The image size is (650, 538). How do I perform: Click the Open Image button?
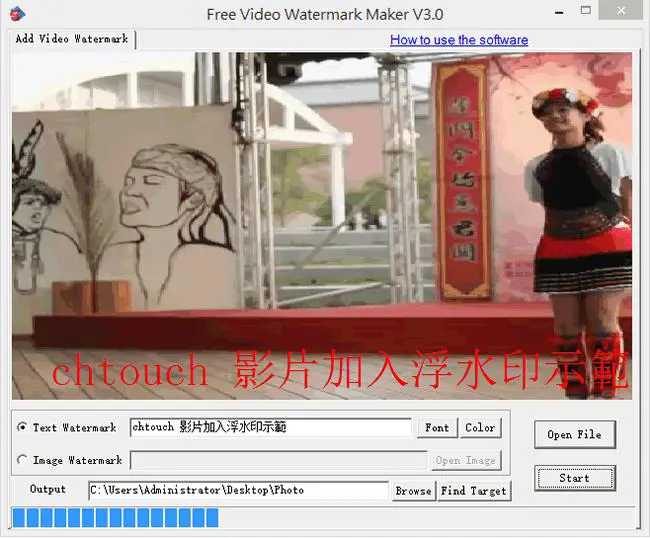(466, 460)
